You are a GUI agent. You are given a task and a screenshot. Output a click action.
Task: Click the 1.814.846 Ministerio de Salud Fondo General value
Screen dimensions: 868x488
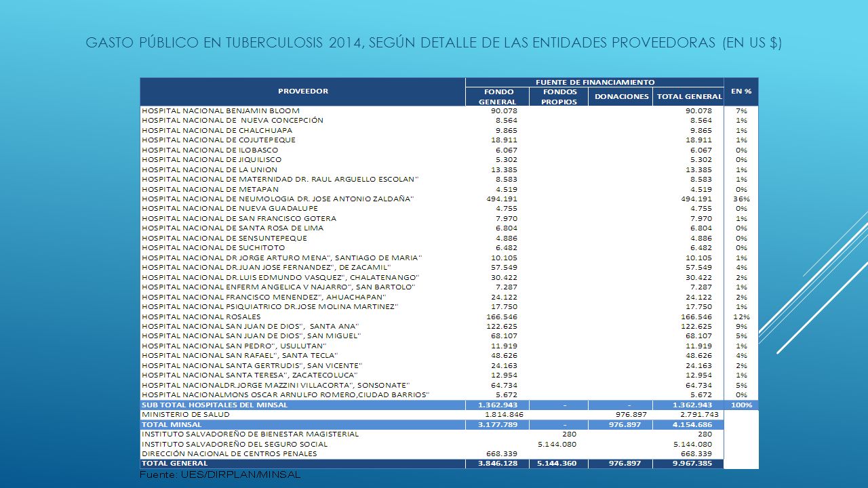click(x=504, y=415)
